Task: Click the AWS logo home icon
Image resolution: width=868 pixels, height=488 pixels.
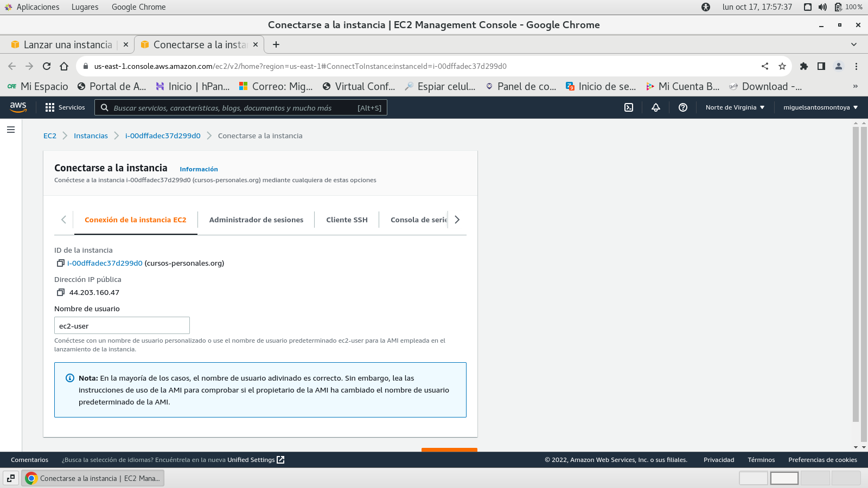Action: click(x=18, y=107)
